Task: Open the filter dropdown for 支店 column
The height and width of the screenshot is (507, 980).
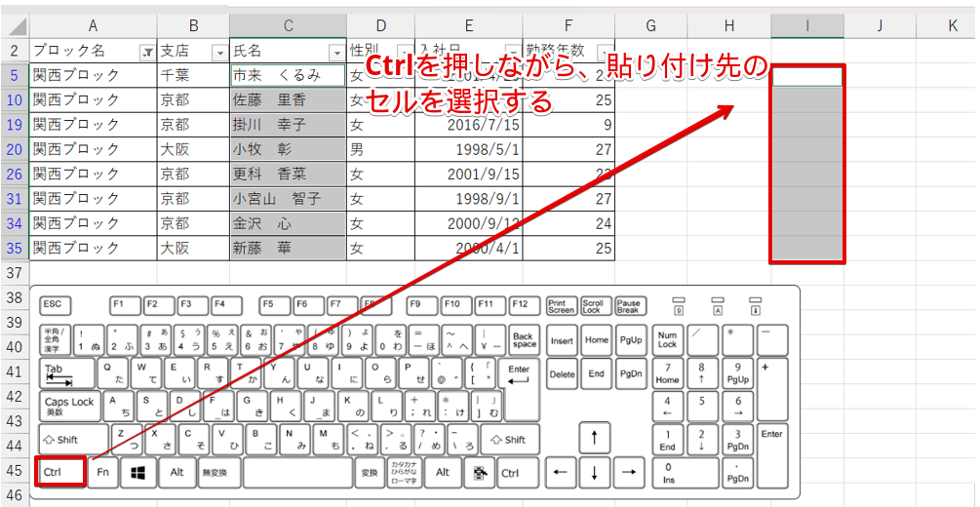Action: [220, 52]
